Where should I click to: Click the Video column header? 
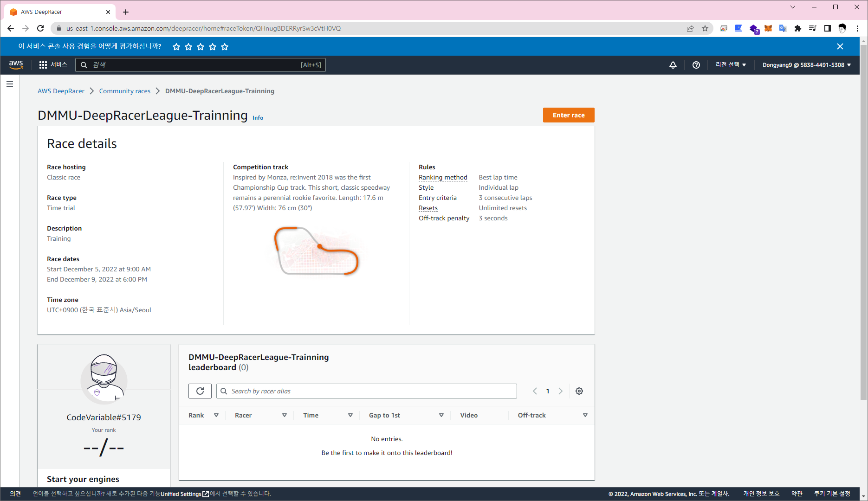(469, 415)
